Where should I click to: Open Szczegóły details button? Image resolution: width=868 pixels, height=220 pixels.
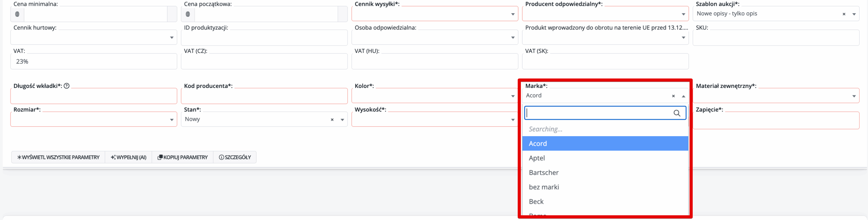click(235, 157)
